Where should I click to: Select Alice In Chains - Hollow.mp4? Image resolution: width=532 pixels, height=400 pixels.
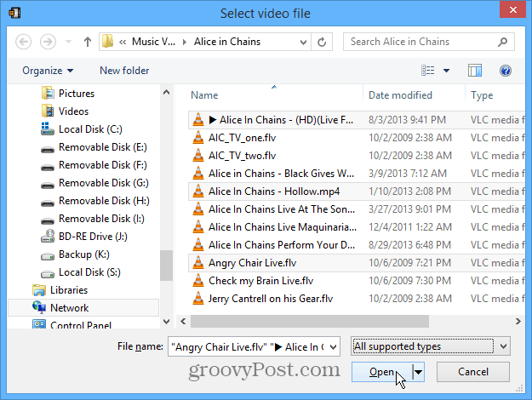point(357,191)
